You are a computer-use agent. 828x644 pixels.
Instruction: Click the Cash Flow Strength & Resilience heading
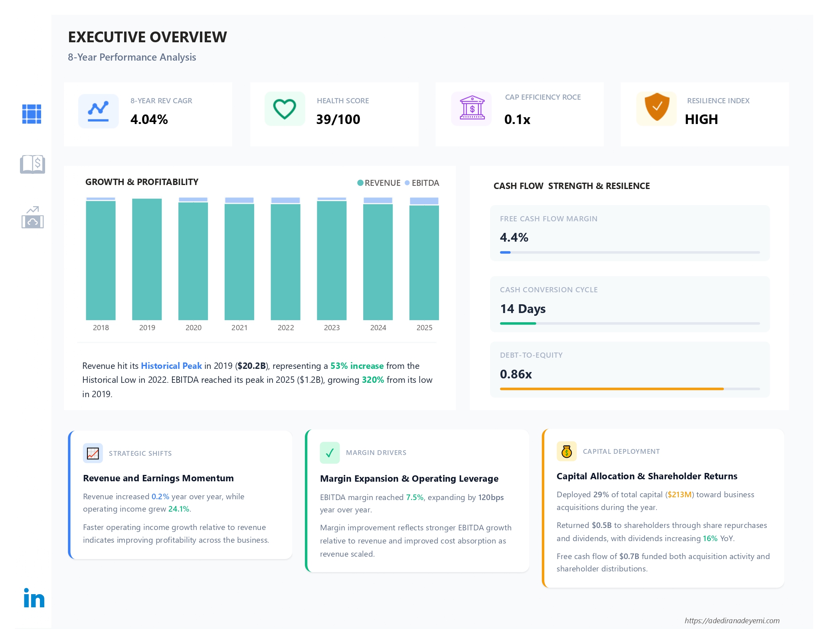pyautogui.click(x=572, y=186)
